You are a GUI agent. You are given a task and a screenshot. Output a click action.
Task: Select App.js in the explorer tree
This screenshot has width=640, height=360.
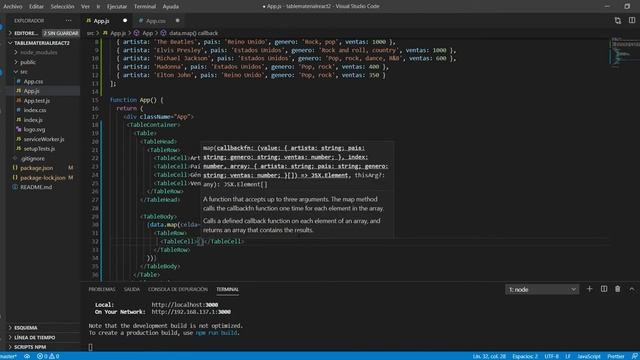click(31, 91)
